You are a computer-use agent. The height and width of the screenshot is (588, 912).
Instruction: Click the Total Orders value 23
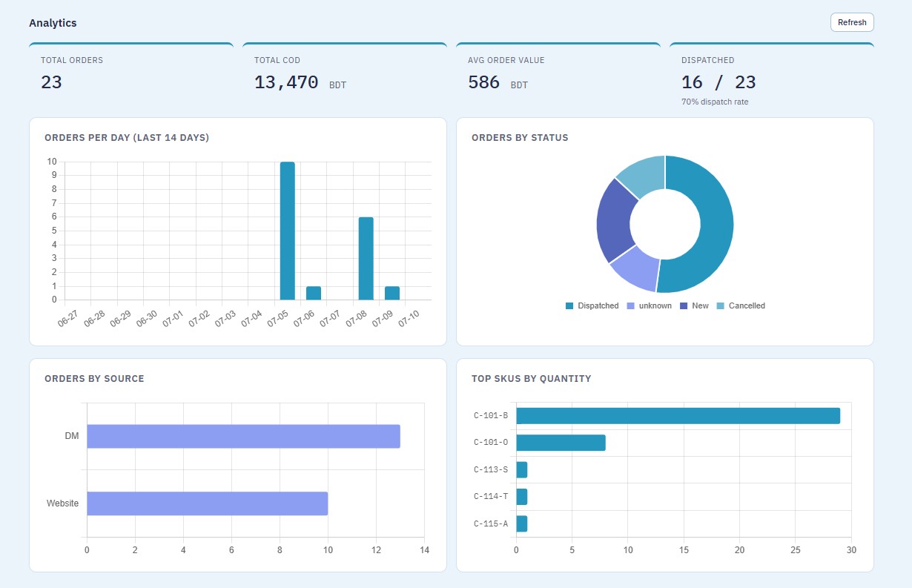click(x=51, y=82)
